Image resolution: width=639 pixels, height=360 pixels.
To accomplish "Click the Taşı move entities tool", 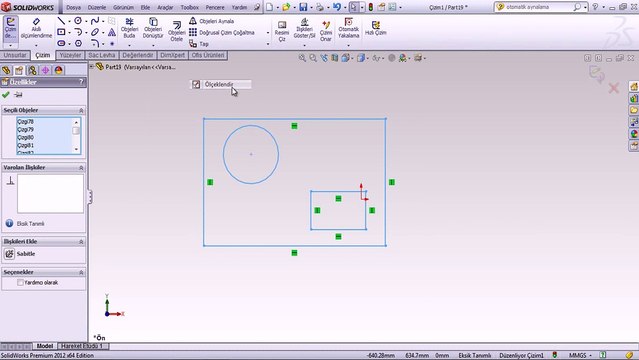I will [x=199, y=43].
